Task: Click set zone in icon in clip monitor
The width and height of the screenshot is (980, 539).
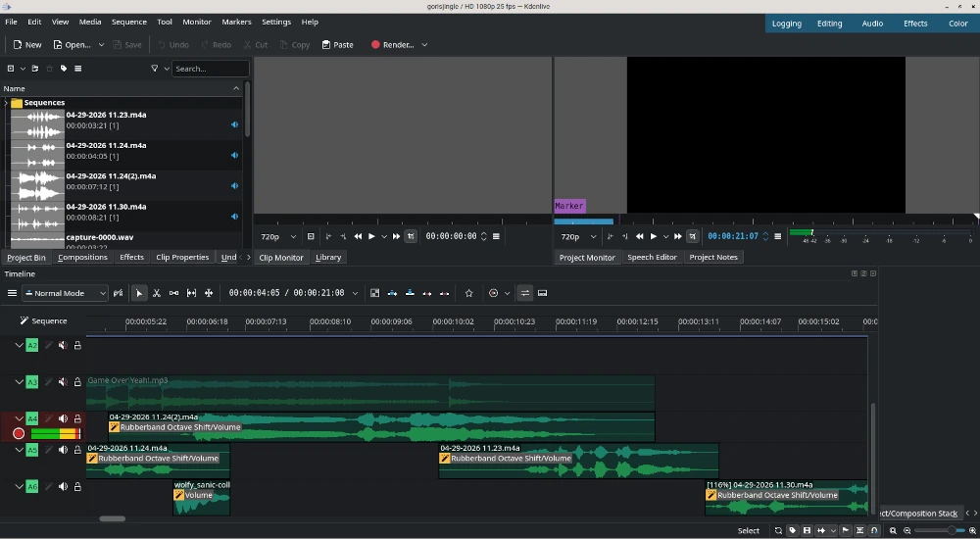Action: [x=328, y=236]
